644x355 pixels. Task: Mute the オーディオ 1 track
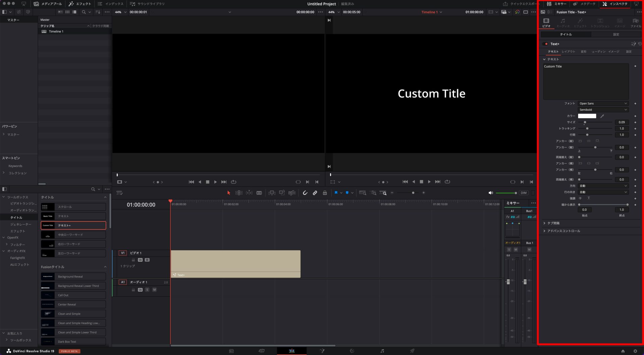coord(154,290)
